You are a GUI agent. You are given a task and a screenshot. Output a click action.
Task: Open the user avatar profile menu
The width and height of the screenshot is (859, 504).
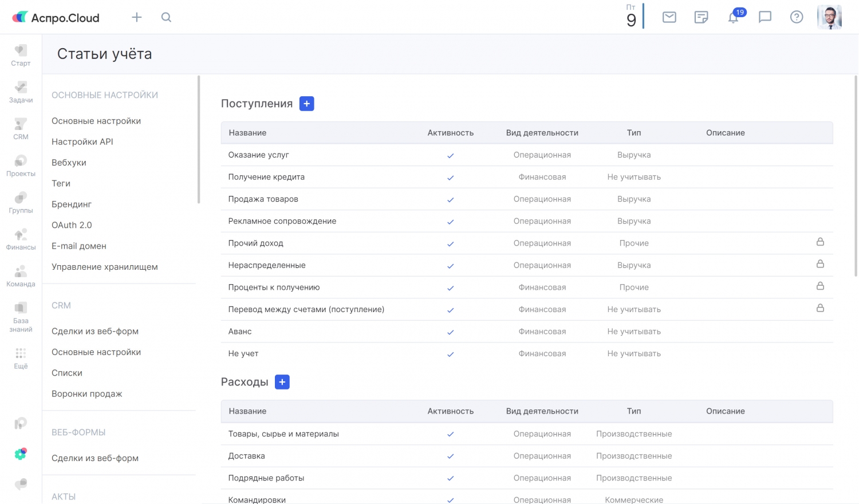coord(829,17)
